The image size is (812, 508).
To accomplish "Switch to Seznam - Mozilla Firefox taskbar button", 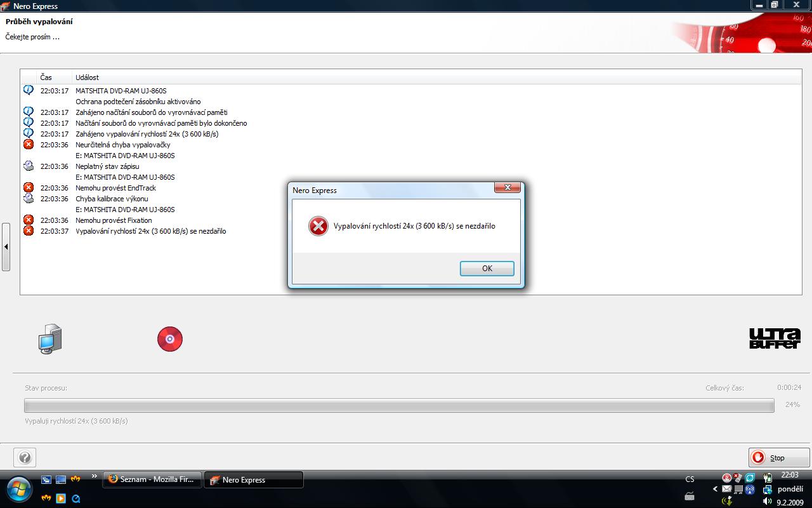I will point(152,479).
